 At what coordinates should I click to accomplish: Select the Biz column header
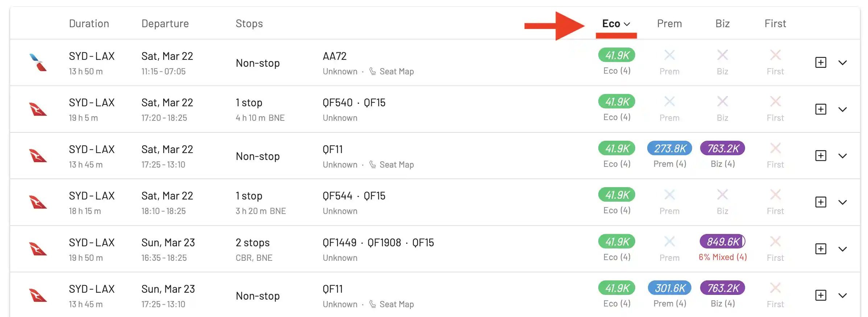point(722,24)
